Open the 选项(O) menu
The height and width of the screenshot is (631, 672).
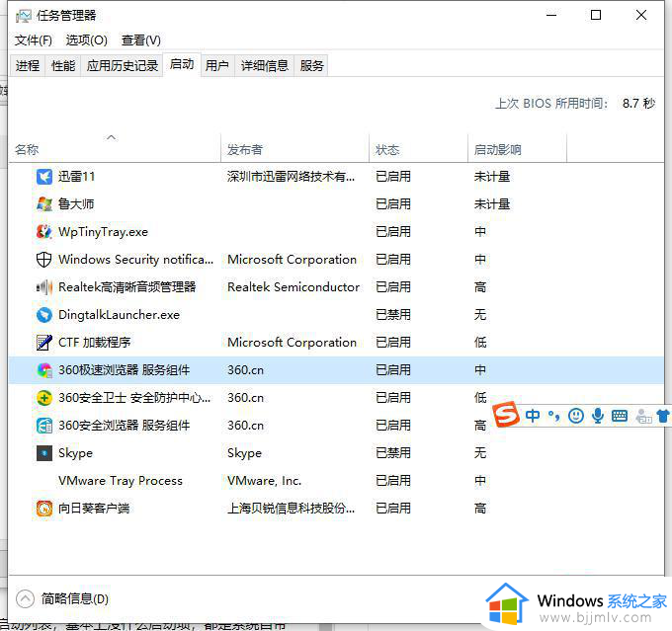pos(87,40)
